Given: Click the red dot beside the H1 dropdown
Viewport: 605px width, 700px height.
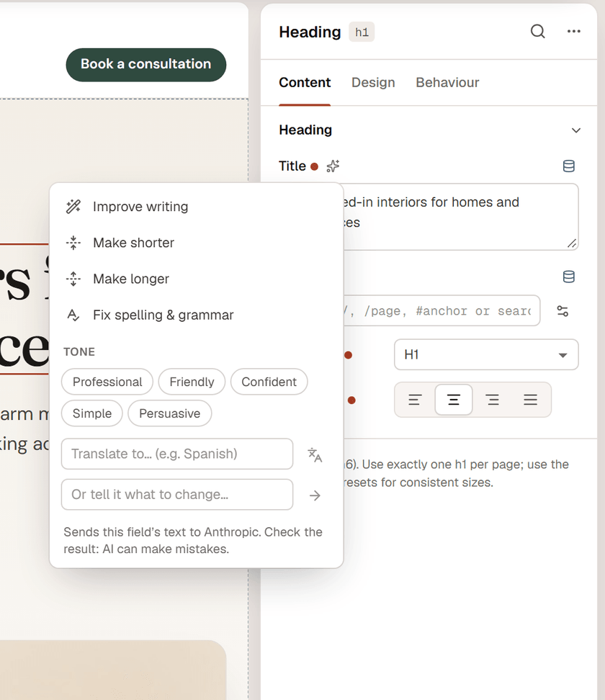Looking at the screenshot, I should (x=349, y=355).
